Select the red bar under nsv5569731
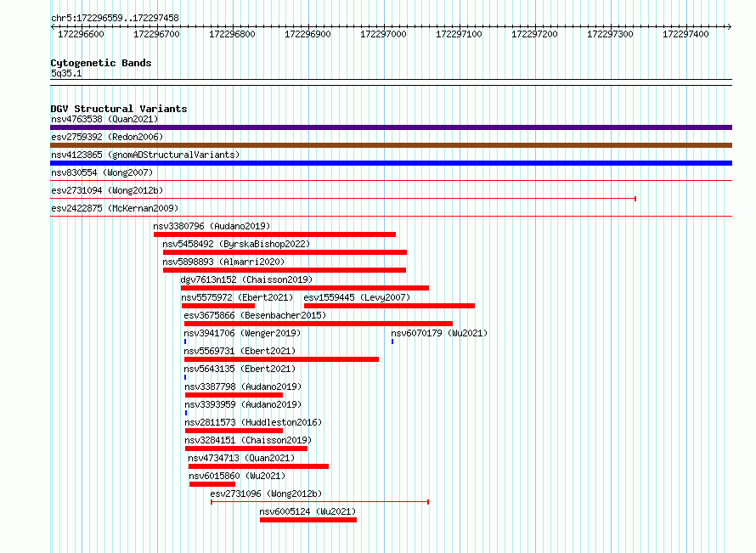756x553 pixels. click(281, 359)
